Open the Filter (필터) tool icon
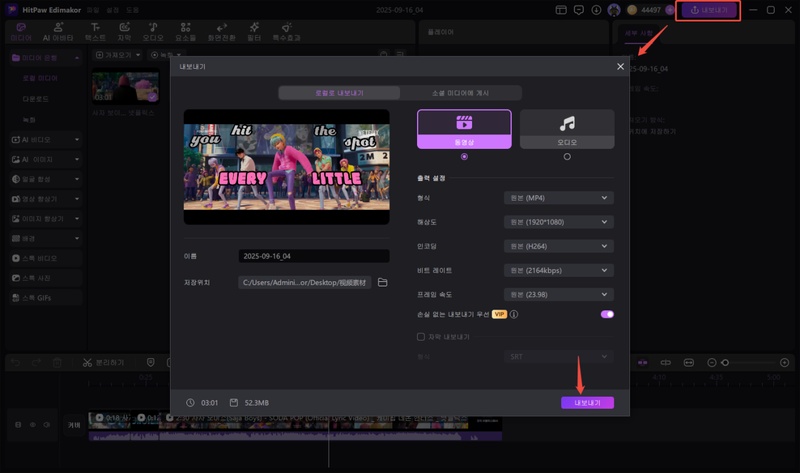Viewport: 800px width, 473px height. pyautogui.click(x=254, y=31)
